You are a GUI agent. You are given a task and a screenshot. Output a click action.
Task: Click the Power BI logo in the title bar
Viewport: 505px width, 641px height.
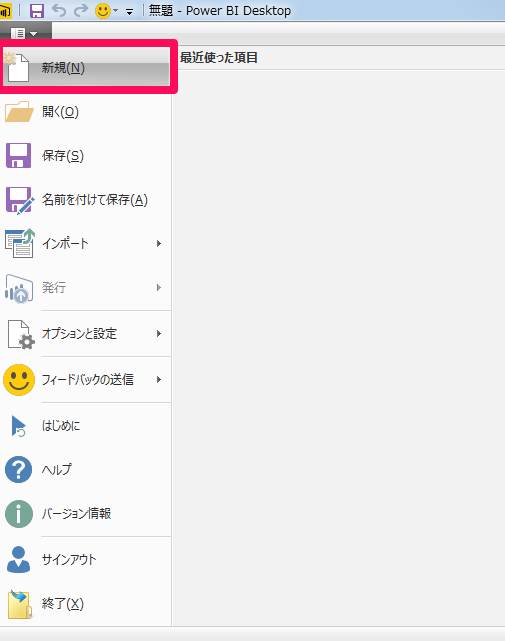click(5, 11)
